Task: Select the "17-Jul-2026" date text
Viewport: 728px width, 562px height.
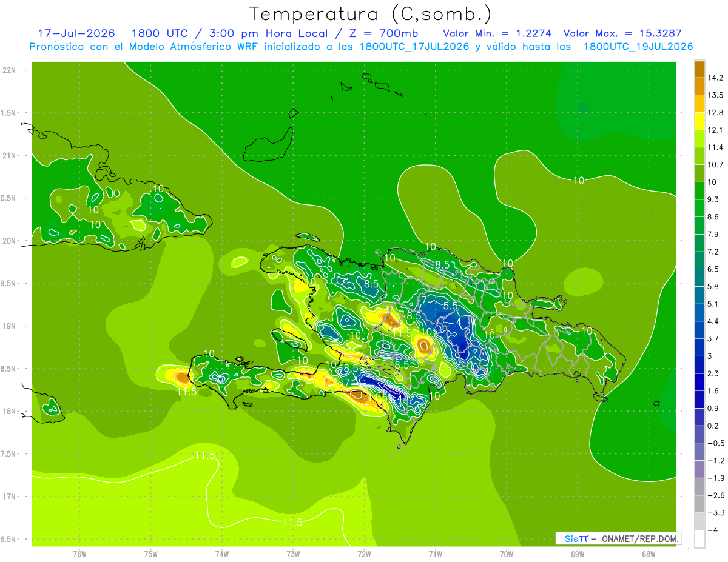Action: pos(76,33)
